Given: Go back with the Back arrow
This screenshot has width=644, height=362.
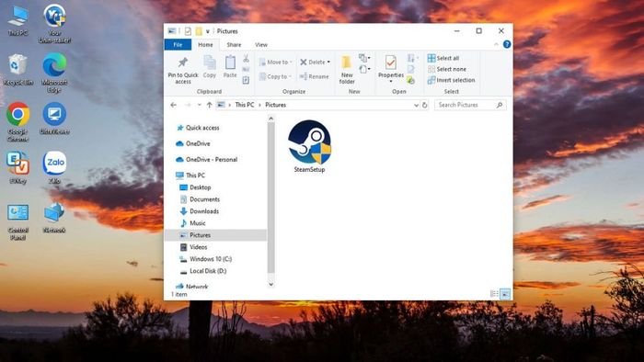Looking at the screenshot, I should pos(173,105).
